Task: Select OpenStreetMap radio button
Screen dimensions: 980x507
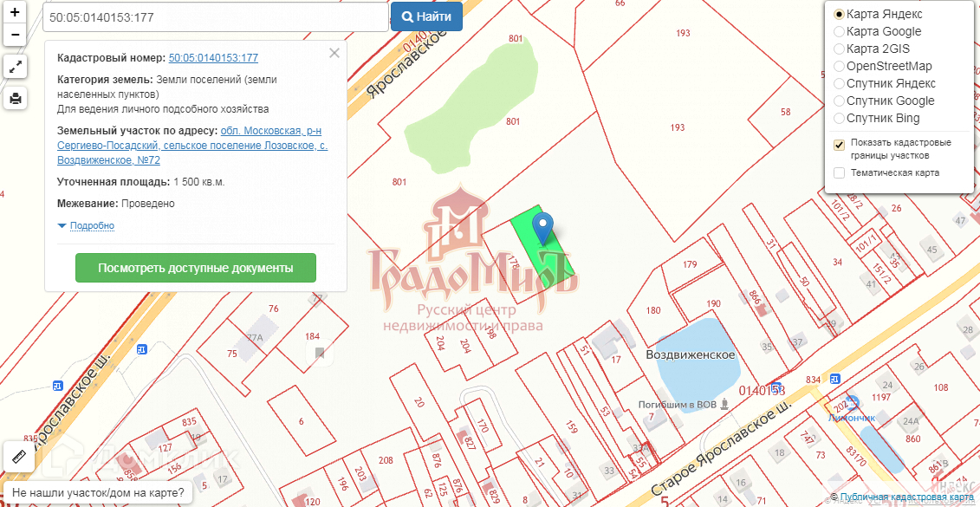Action: pyautogui.click(x=839, y=66)
